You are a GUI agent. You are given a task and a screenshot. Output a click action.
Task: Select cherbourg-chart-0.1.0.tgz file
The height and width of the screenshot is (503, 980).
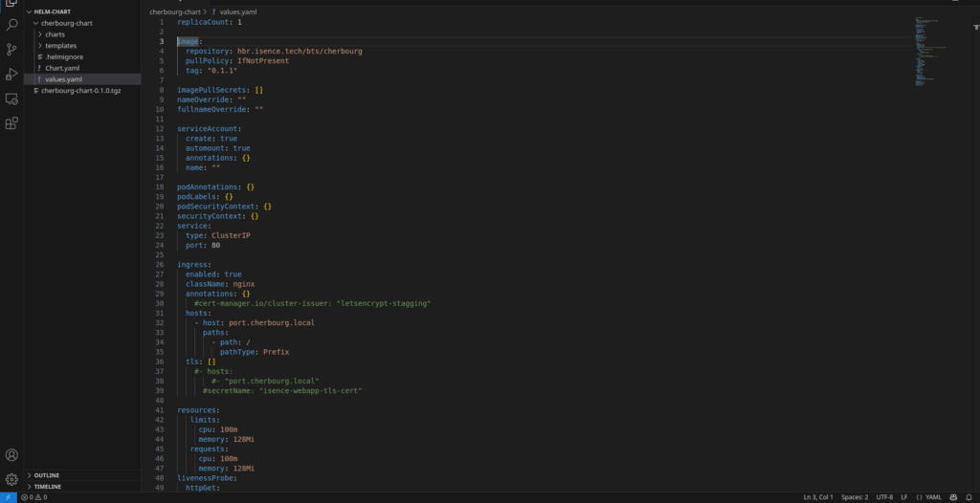(x=80, y=91)
